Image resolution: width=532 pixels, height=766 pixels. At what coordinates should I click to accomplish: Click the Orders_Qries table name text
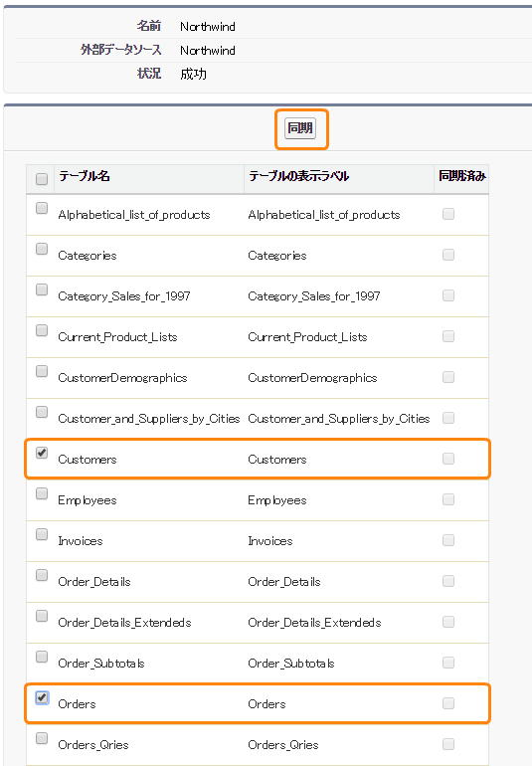[x=93, y=745]
